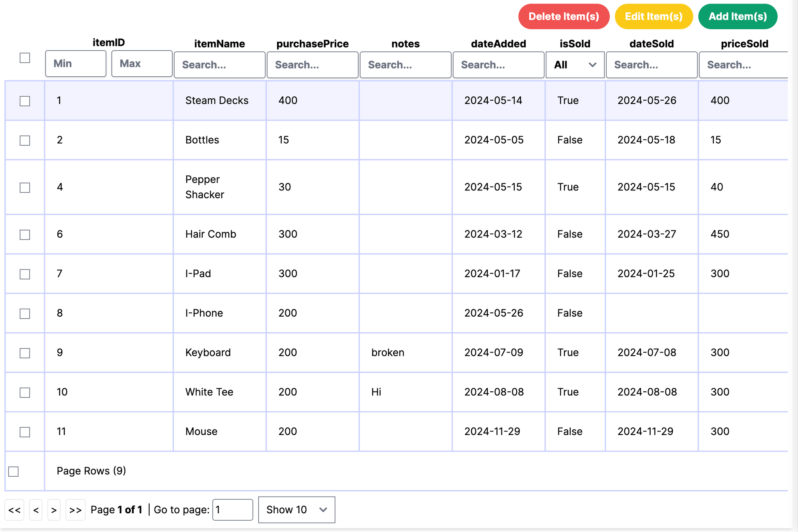Sort by the priceSold column header
Viewport: 798px width, 532px height.
744,44
